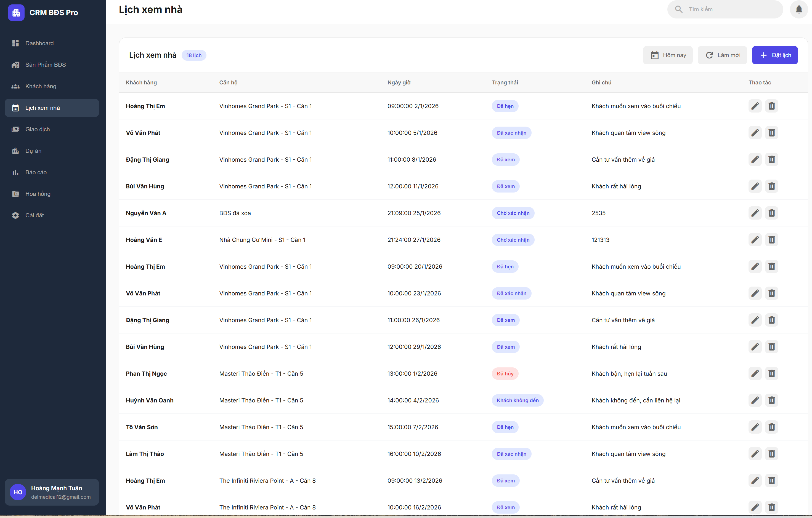Viewport: 812px width, 518px height.
Task: Edit Hoàng Thị Em's 2/1/2026 appointment
Action: [755, 106]
